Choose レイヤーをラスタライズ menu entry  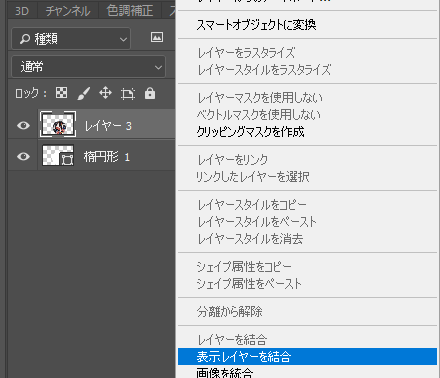(x=307, y=53)
